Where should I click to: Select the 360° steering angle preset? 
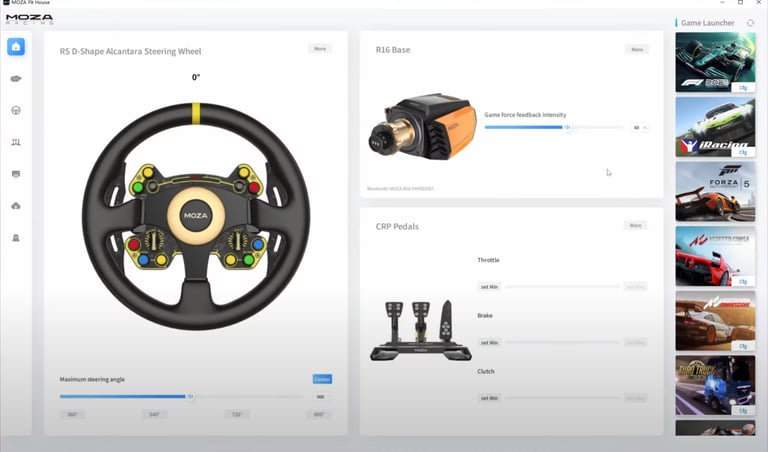(x=72, y=414)
